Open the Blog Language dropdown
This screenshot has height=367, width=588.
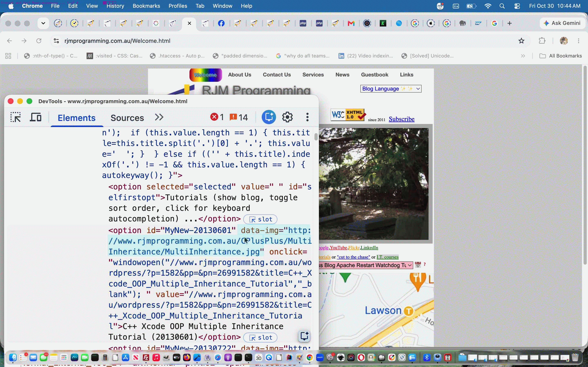pyautogui.click(x=391, y=89)
